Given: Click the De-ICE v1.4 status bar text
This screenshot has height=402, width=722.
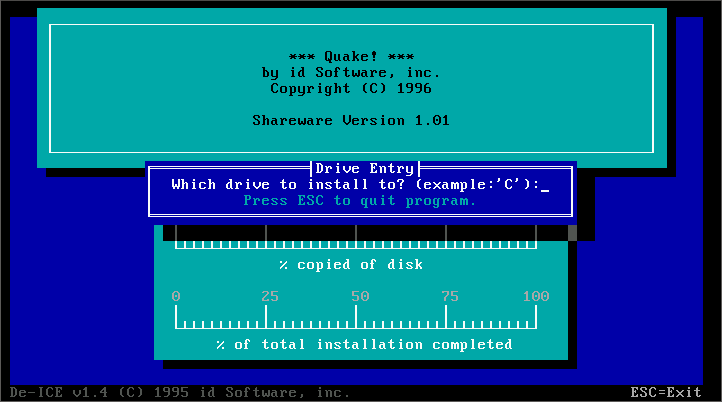Looking at the screenshot, I should (180, 392).
